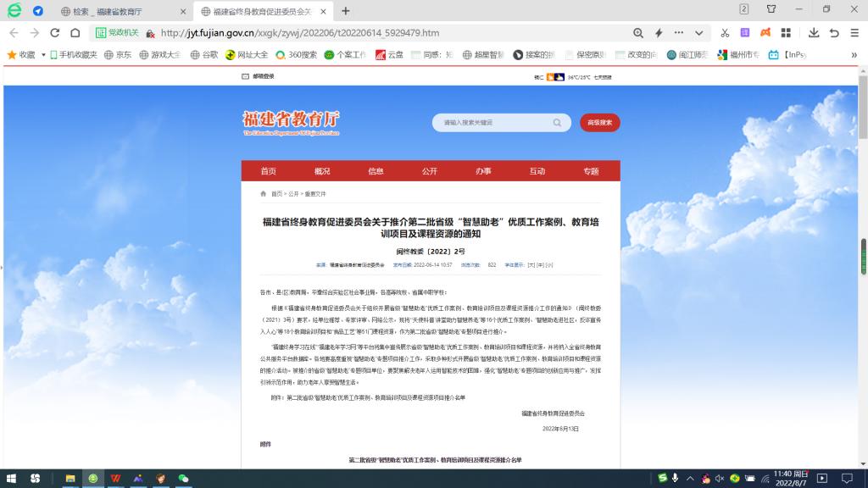
Task: Click the zoom magnifier icon in address bar
Action: (x=638, y=33)
